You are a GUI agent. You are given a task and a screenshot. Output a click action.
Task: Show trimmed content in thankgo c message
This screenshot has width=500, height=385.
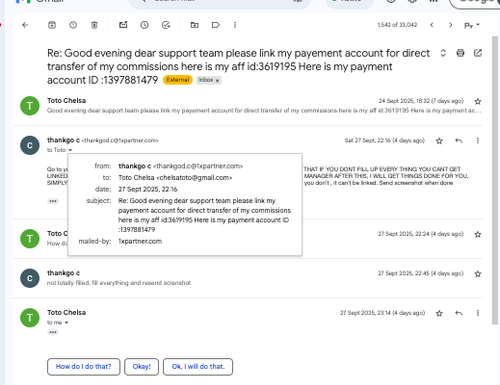pos(53,201)
